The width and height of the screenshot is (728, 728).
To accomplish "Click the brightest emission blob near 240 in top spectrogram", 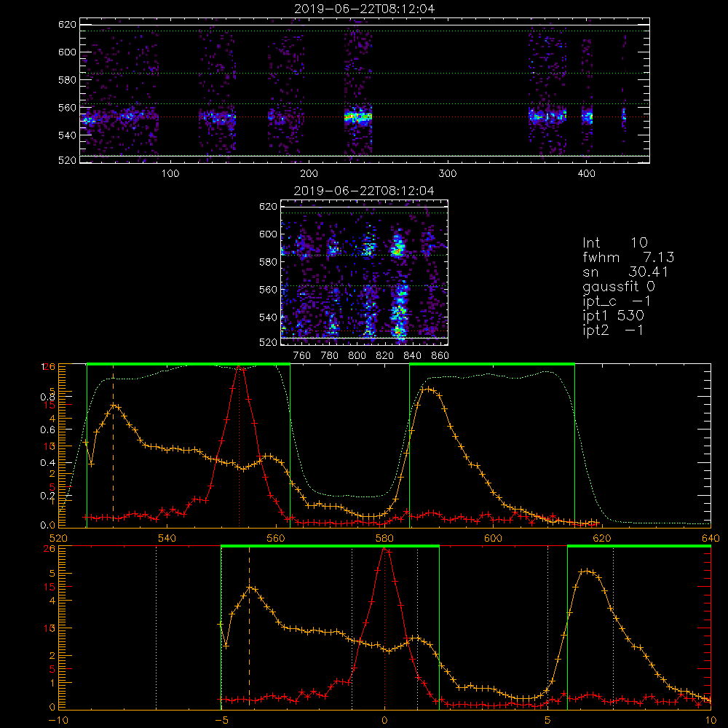I will click(x=358, y=116).
